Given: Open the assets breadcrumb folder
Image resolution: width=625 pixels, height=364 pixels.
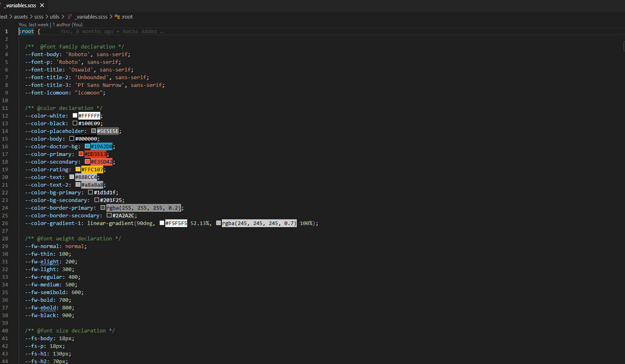Looking at the screenshot, I should (21, 17).
